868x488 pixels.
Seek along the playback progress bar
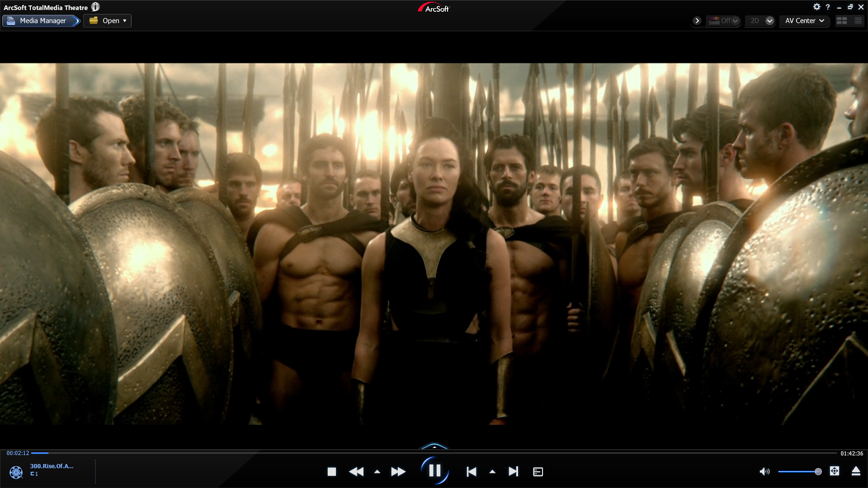434,453
